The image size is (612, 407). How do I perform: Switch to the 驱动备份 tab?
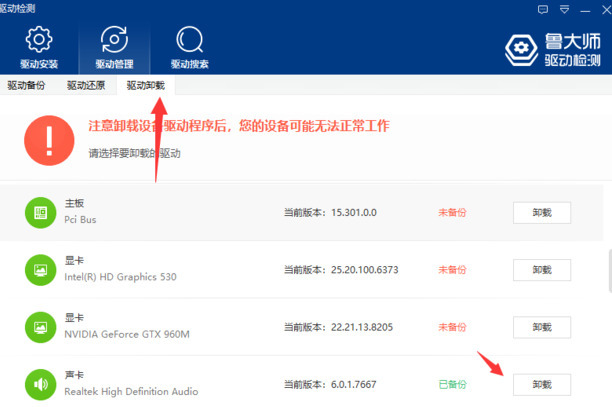pos(26,85)
